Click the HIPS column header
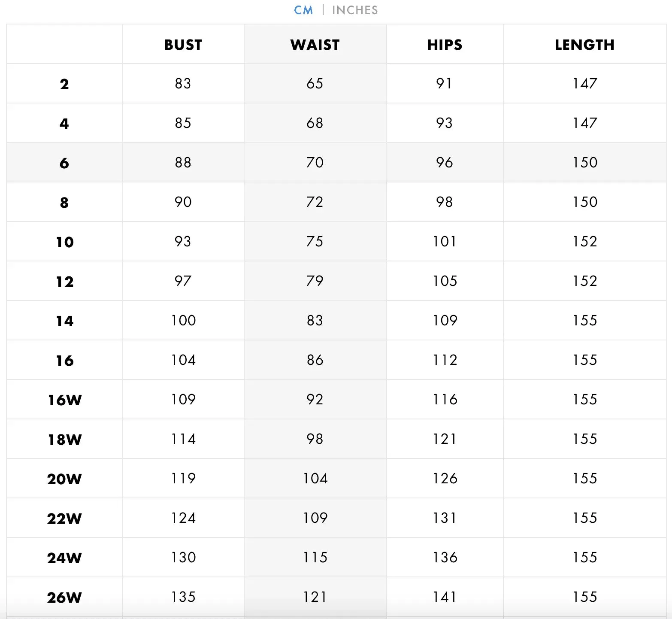This screenshot has height=619, width=672. [x=445, y=45]
